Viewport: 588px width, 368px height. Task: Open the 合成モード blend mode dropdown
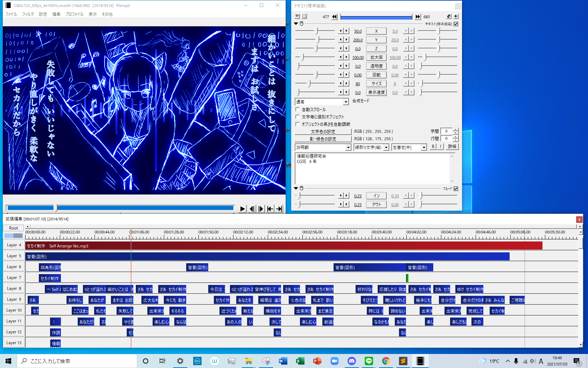click(346, 102)
